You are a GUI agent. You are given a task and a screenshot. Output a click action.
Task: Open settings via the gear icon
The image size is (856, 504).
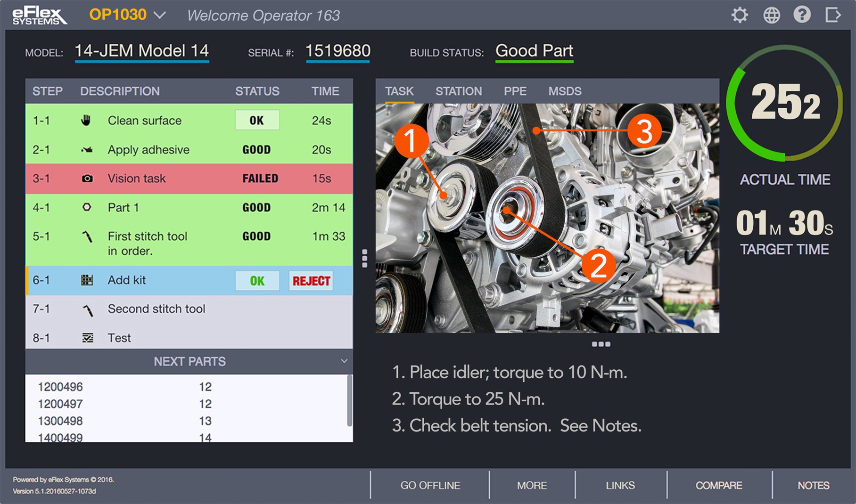tap(739, 15)
